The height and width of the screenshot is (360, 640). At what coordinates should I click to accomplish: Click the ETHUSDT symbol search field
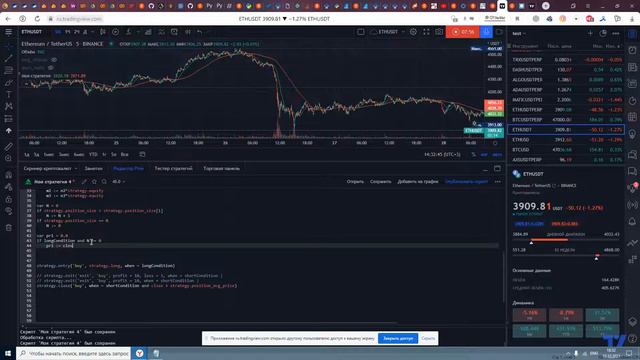point(31,32)
